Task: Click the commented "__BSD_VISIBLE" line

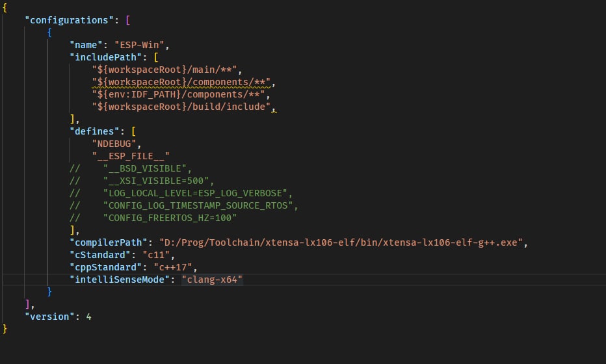Action: pyautogui.click(x=131, y=168)
